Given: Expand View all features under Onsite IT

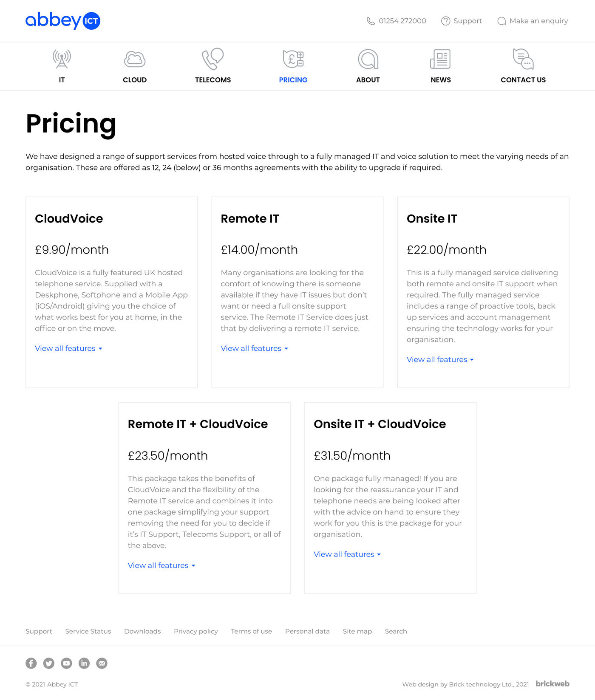Looking at the screenshot, I should point(440,359).
